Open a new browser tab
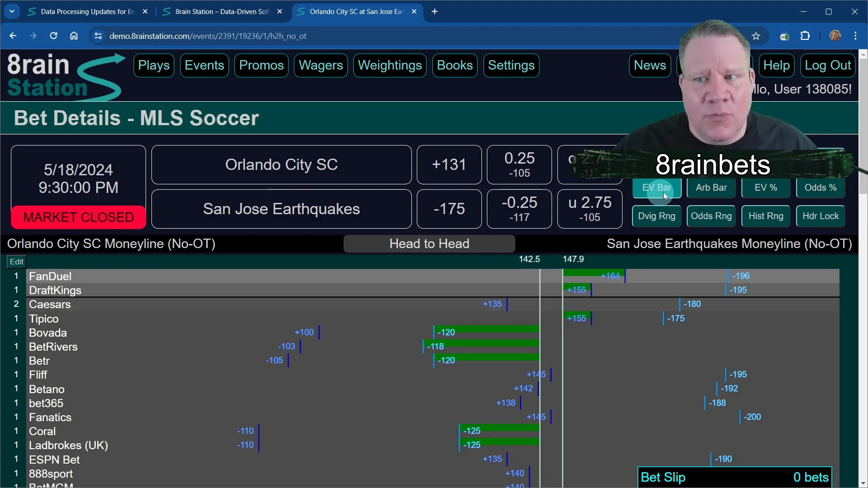Viewport: 868px width, 488px height. [x=434, y=11]
